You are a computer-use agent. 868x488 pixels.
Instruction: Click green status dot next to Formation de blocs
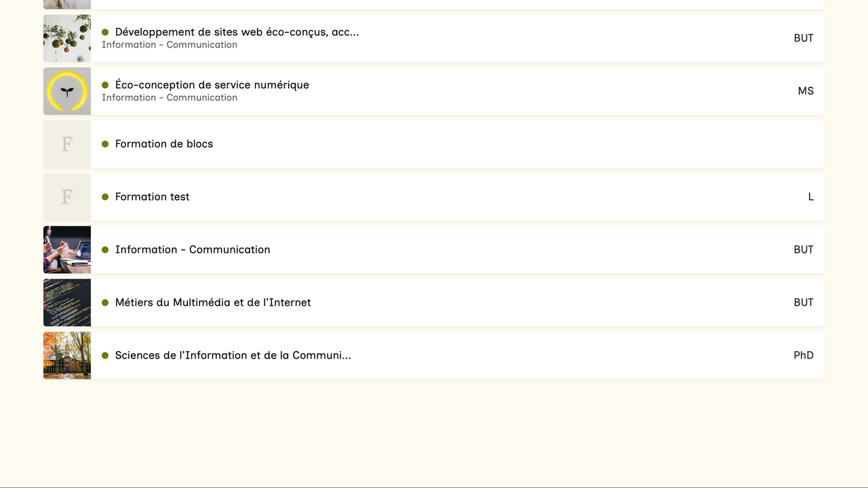click(x=105, y=144)
